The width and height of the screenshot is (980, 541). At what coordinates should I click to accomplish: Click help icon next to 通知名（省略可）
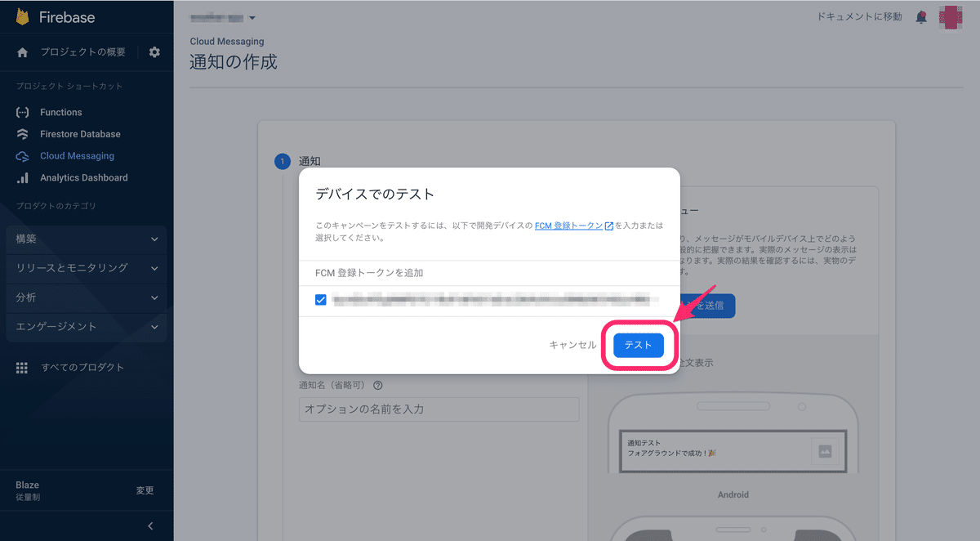point(378,385)
